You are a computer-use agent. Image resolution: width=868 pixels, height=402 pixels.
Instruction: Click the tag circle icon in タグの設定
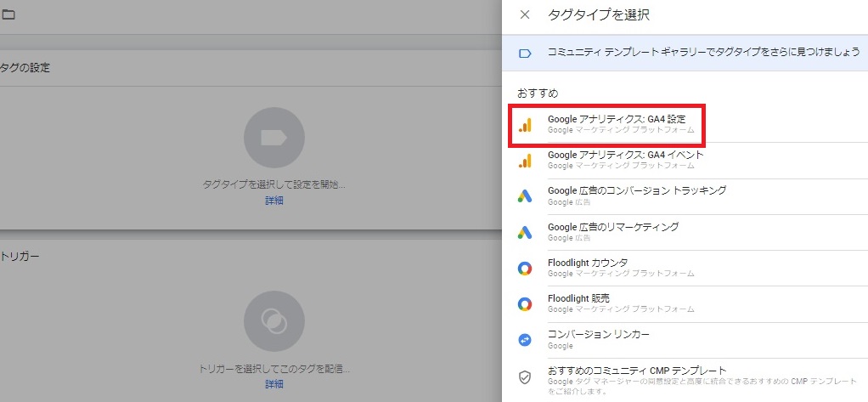click(x=274, y=138)
